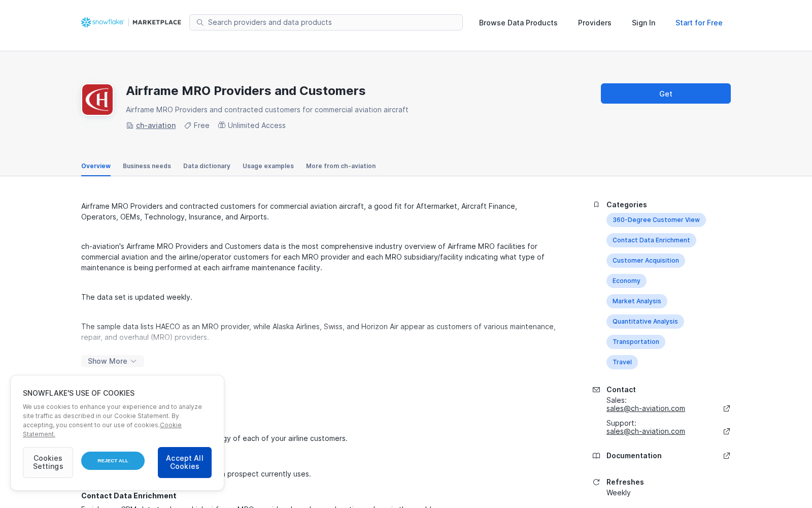This screenshot has height=508, width=812.
Task: Select the Quantitative Analysis category chip
Action: (645, 322)
